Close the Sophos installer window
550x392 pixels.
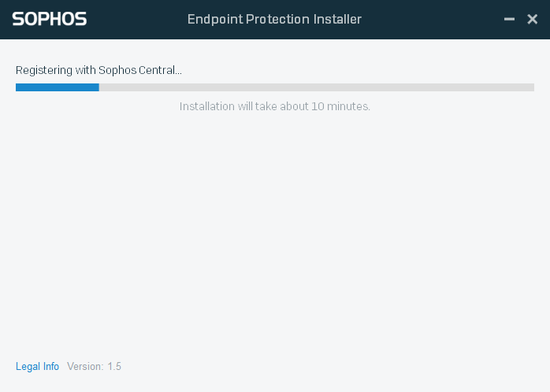tap(532, 19)
